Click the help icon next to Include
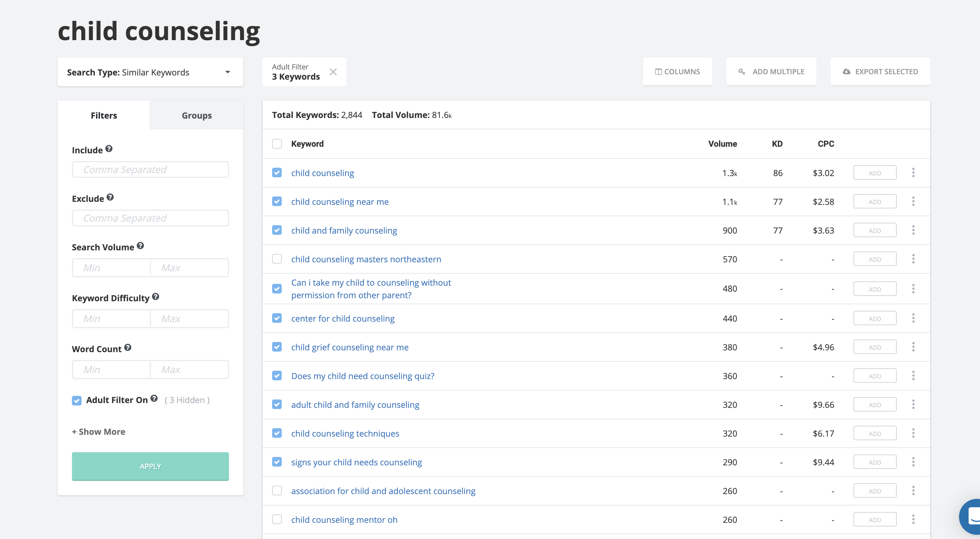Image resolution: width=980 pixels, height=539 pixels. point(109,149)
